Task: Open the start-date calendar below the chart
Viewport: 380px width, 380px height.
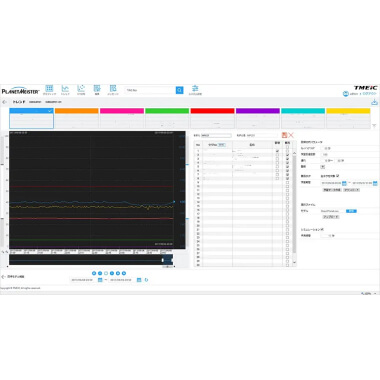Action: 100,280
